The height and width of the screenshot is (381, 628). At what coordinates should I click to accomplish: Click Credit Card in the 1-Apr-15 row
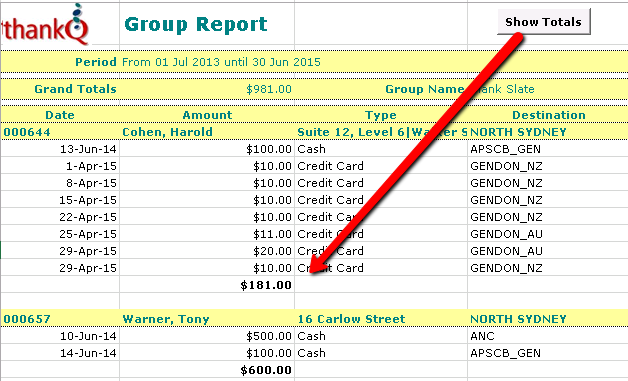(x=330, y=166)
